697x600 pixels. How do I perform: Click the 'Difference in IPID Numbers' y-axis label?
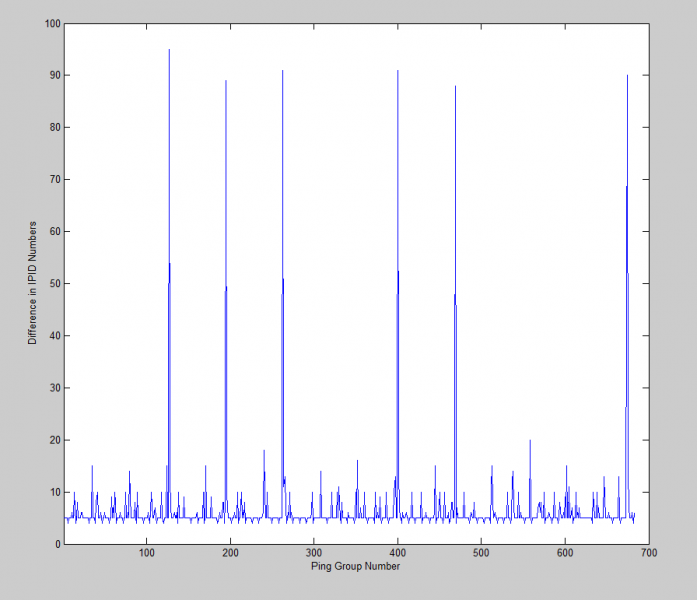pyautogui.click(x=33, y=283)
